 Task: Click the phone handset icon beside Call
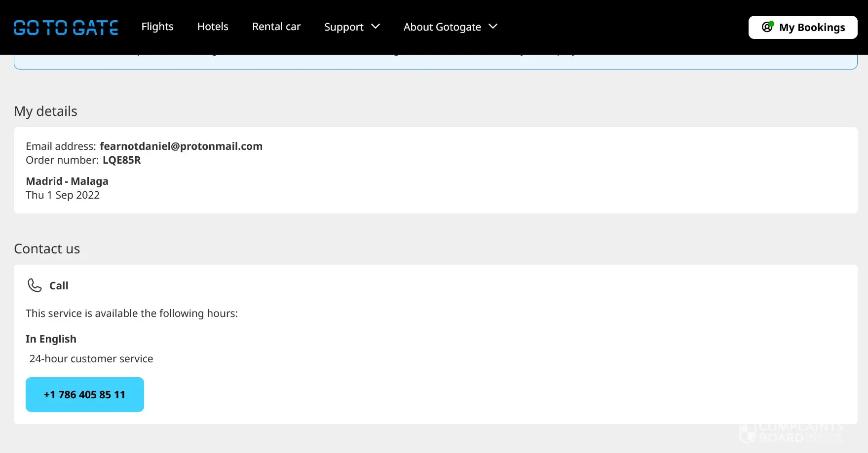(x=35, y=285)
